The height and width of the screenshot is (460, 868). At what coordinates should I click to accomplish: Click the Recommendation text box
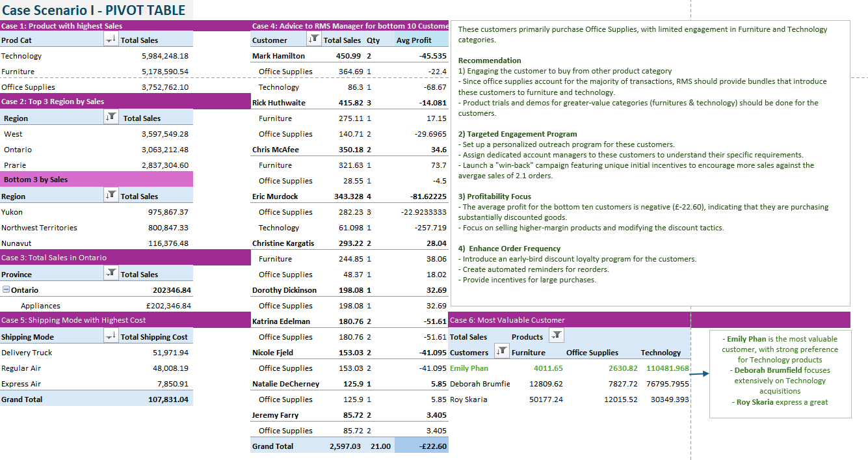tap(650, 163)
